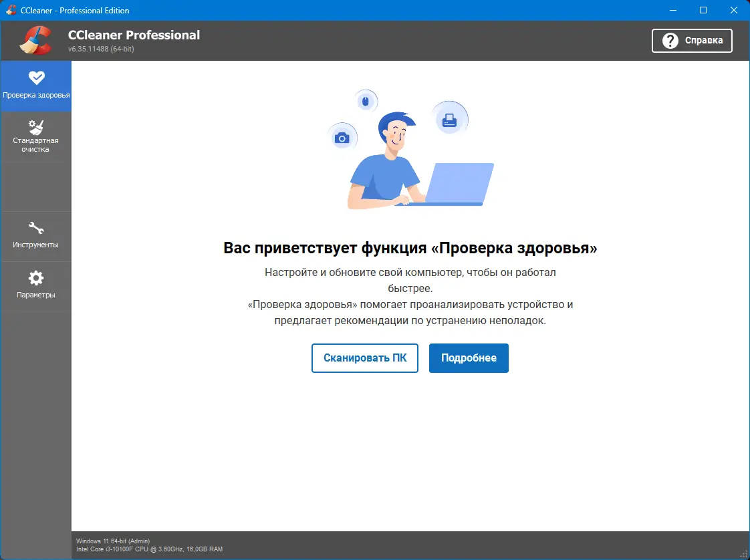750x560 pixels.
Task: Open the Проверка здоровья heart icon
Action: click(36, 78)
